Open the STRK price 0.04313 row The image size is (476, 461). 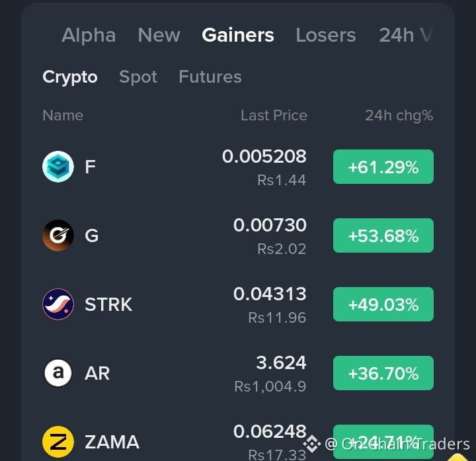point(238,304)
